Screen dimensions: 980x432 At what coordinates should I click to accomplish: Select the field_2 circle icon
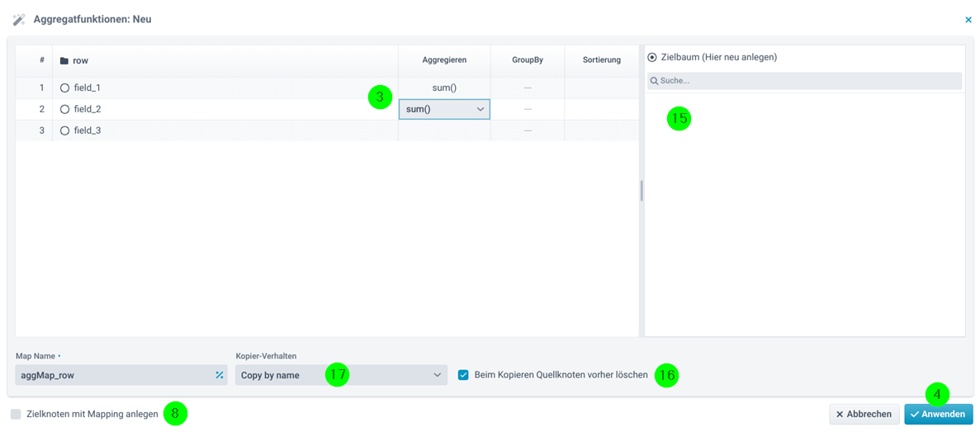[64, 109]
